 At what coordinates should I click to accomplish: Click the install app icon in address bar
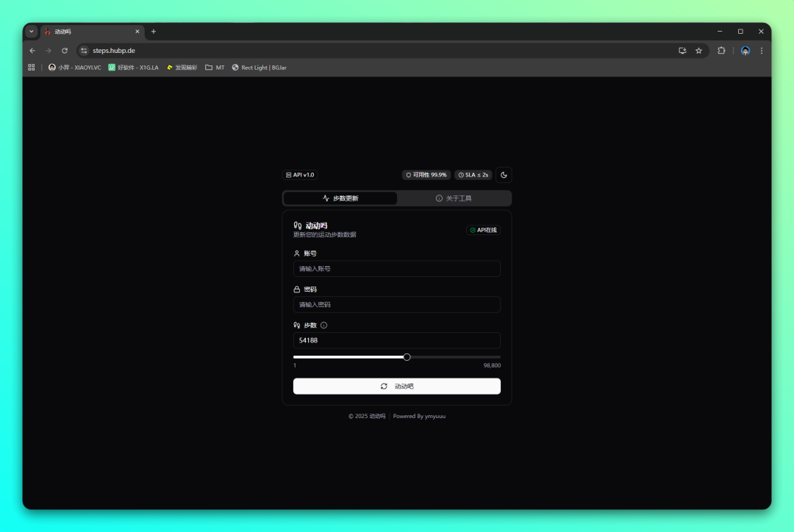[682, 51]
